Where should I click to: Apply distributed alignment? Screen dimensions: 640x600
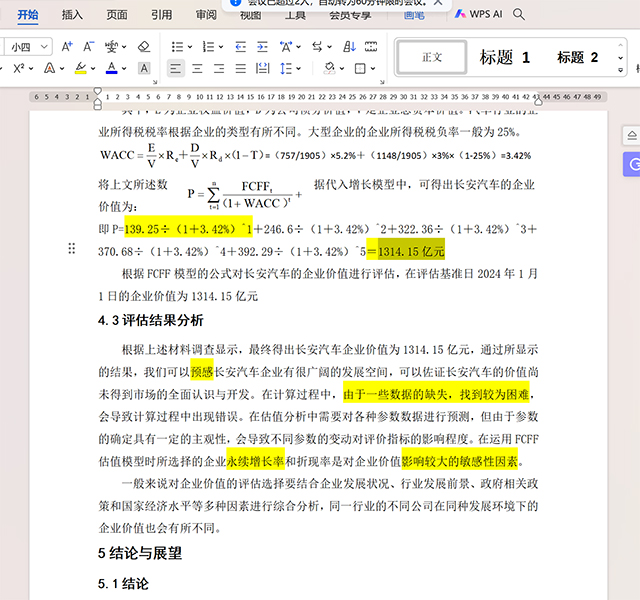pos(262,68)
